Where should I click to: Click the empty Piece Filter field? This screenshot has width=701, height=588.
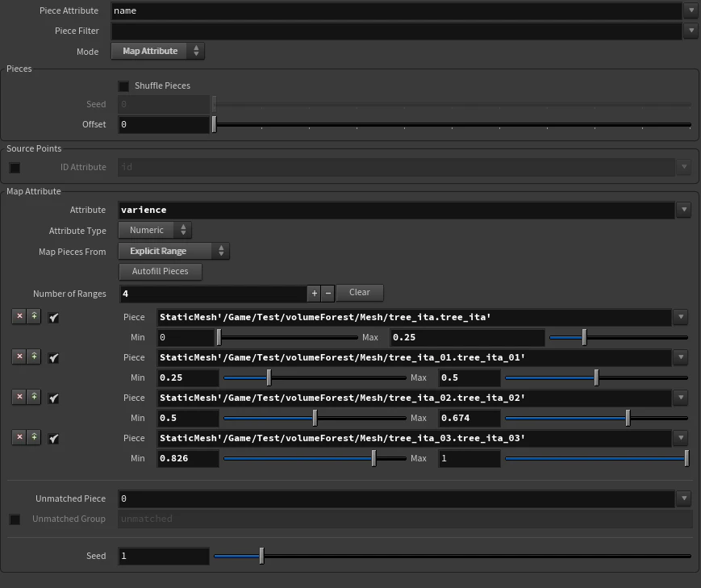click(x=396, y=31)
